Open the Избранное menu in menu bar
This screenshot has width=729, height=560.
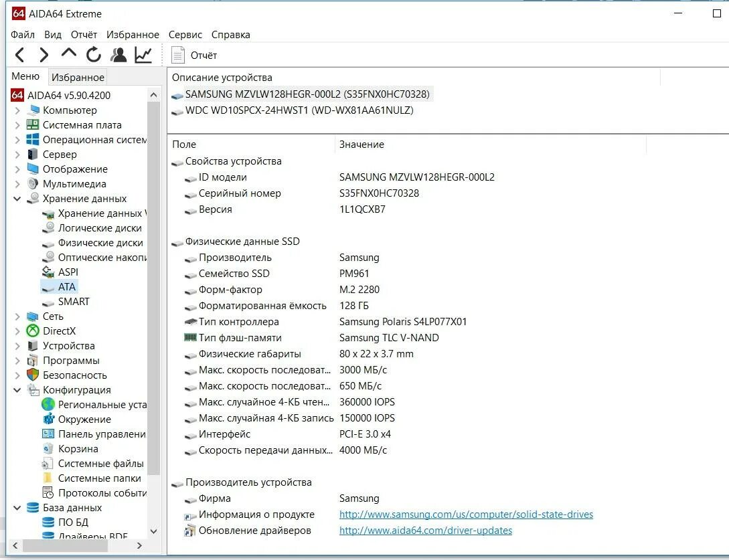point(133,35)
